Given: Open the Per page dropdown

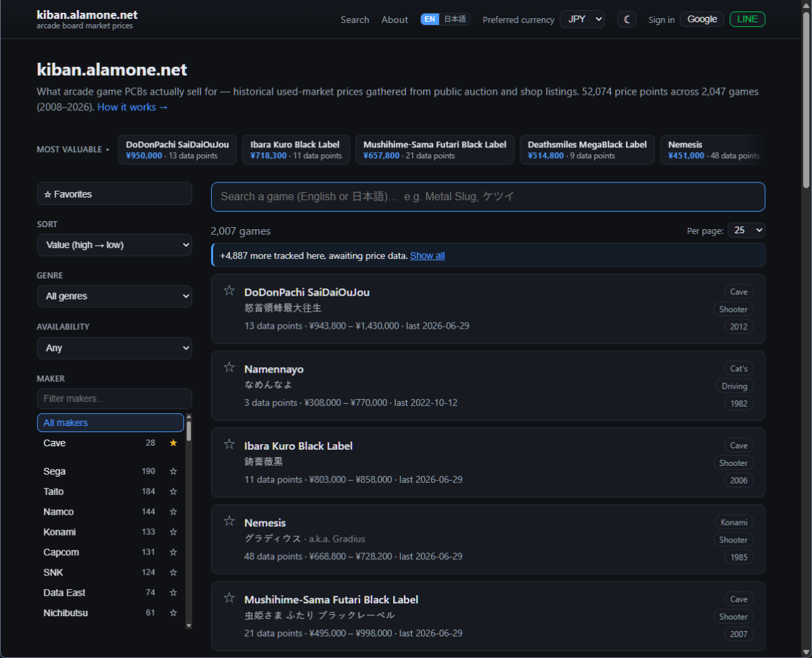Looking at the screenshot, I should point(746,231).
